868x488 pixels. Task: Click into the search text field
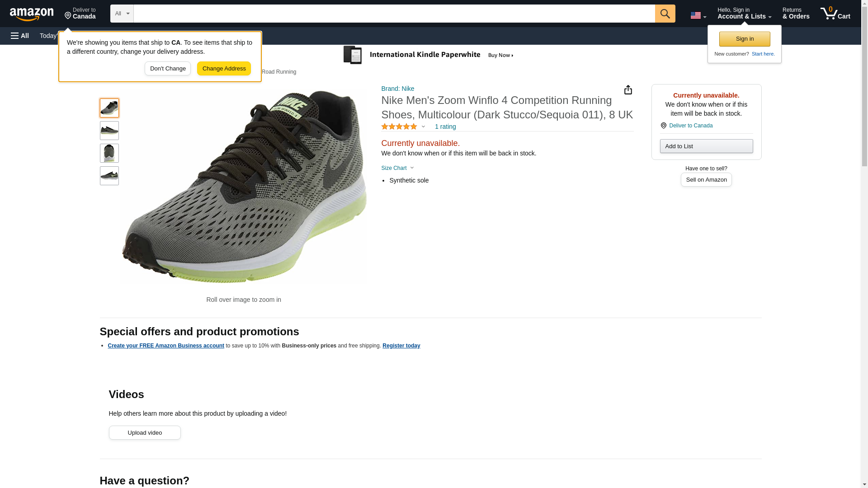pos(394,14)
